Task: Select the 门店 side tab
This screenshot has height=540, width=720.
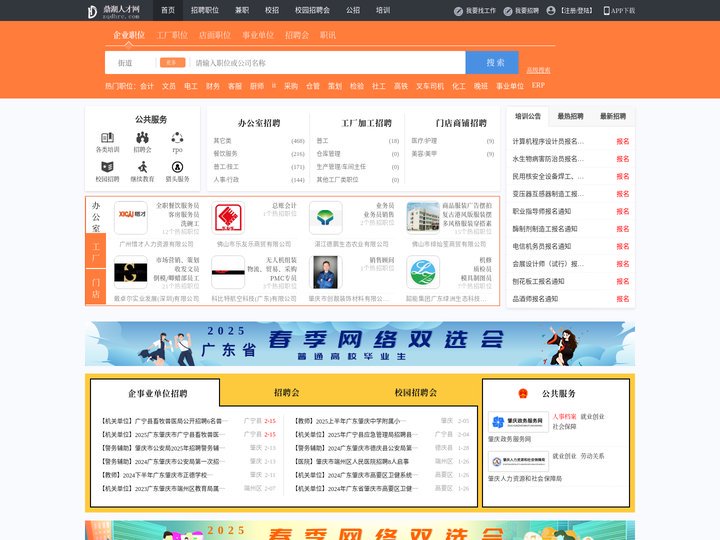Action: pyautogui.click(x=96, y=287)
